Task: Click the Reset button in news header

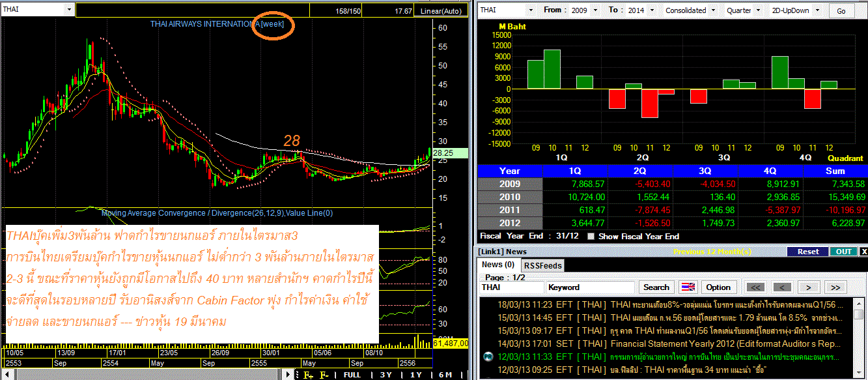Action: (807, 252)
